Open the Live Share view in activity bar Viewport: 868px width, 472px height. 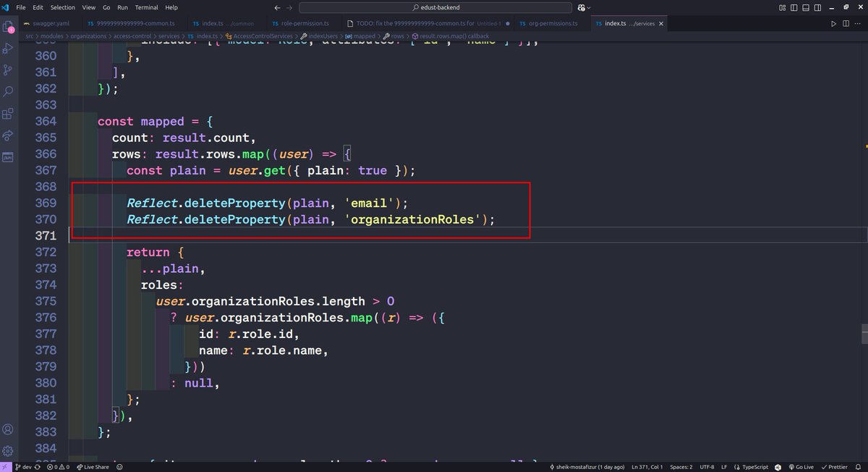pos(9,135)
